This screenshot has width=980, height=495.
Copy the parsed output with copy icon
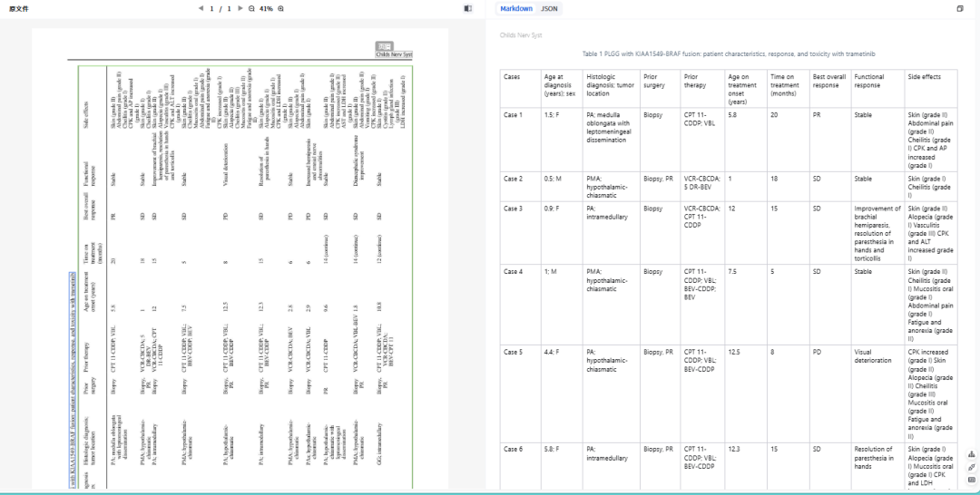tap(960, 8)
